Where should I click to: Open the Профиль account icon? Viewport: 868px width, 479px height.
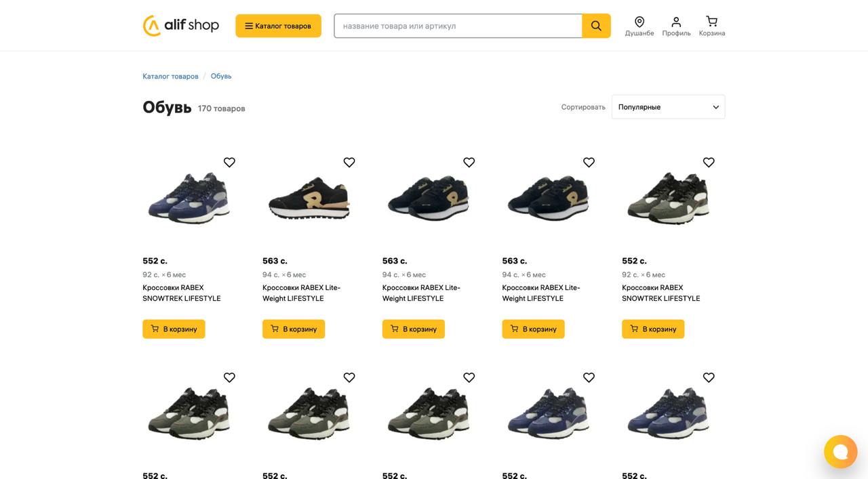coord(676,26)
